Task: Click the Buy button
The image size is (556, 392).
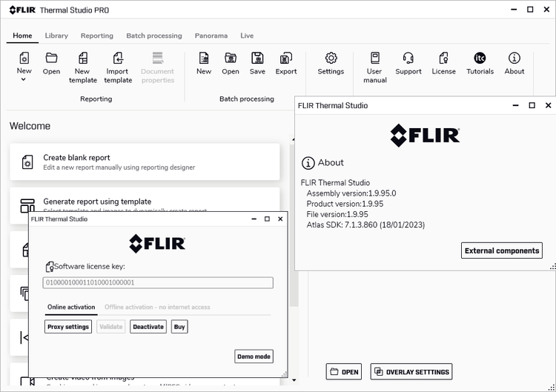Action: click(x=179, y=327)
